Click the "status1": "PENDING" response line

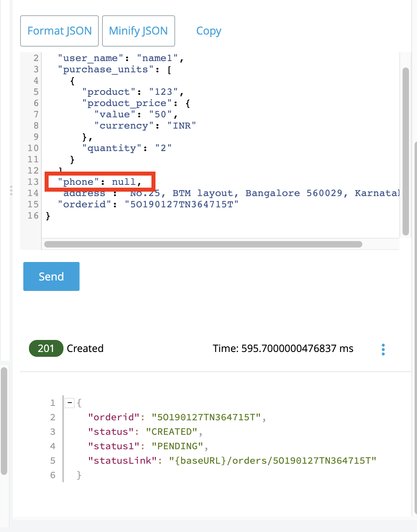click(147, 446)
